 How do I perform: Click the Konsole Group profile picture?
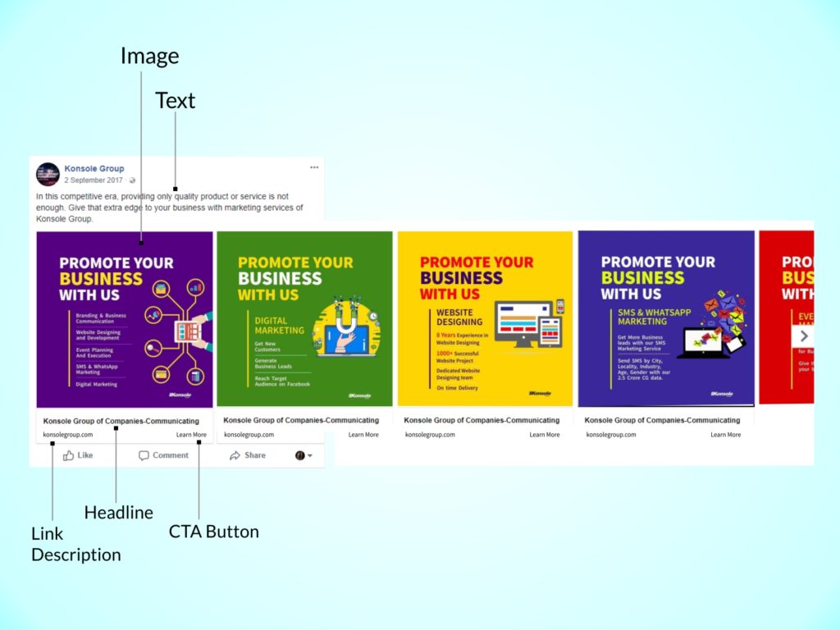(48, 174)
